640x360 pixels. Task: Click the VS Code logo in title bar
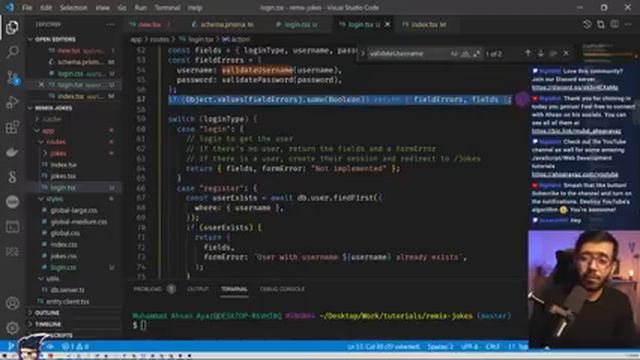9,7
